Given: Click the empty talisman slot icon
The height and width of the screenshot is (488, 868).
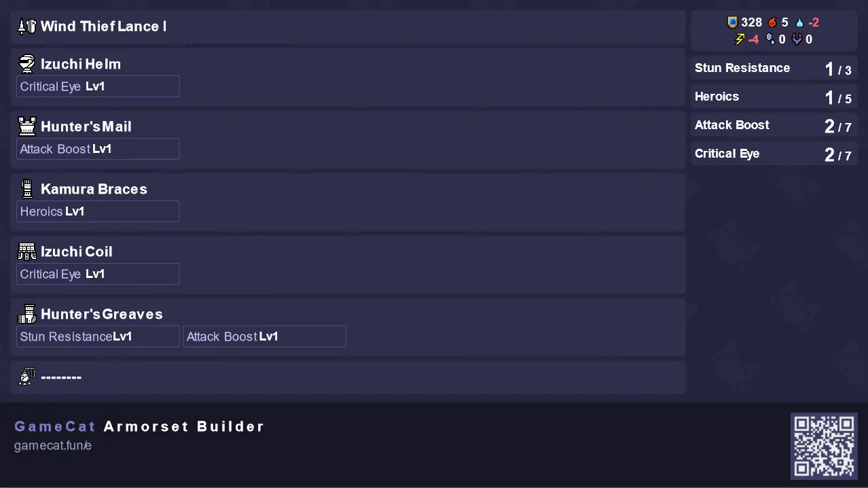Looking at the screenshot, I should click(x=26, y=377).
